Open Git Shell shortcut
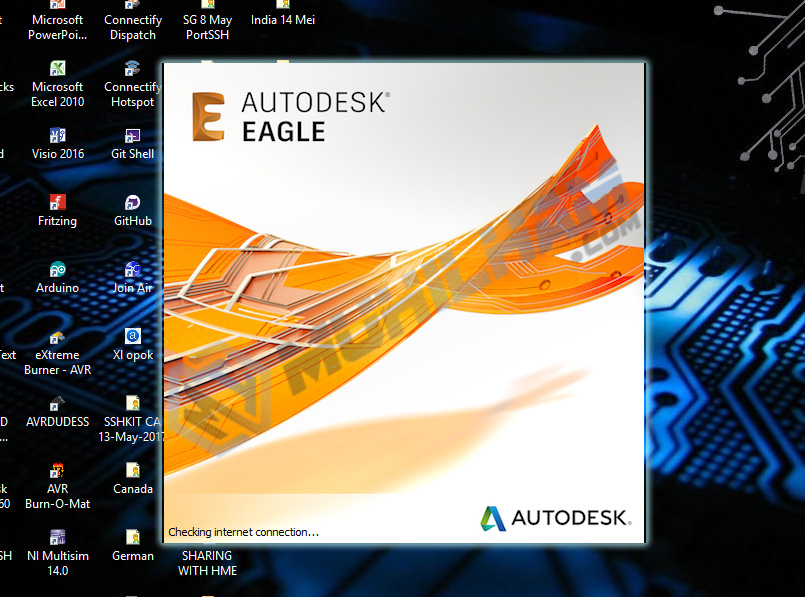Image resolution: width=805 pixels, height=597 pixels. pos(132,144)
